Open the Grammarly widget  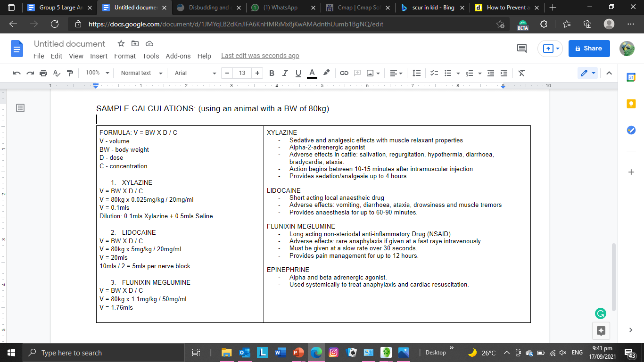tap(601, 313)
